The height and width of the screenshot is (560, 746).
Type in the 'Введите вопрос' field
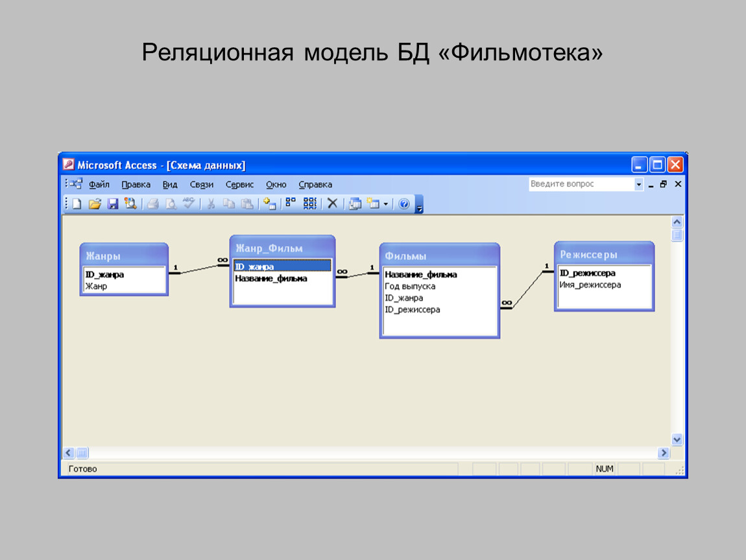[x=581, y=185]
